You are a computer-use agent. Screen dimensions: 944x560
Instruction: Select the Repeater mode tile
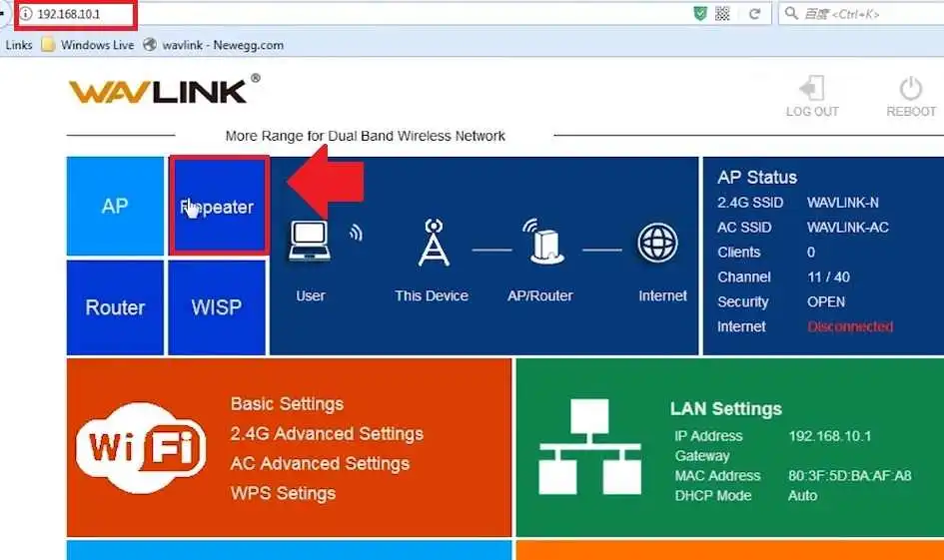pyautogui.click(x=219, y=206)
